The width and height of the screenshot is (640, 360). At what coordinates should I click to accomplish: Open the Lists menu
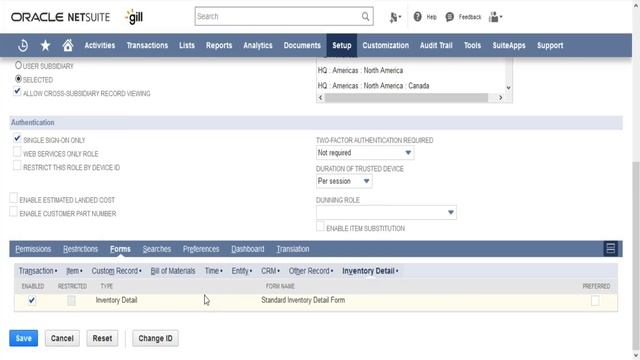(187, 45)
